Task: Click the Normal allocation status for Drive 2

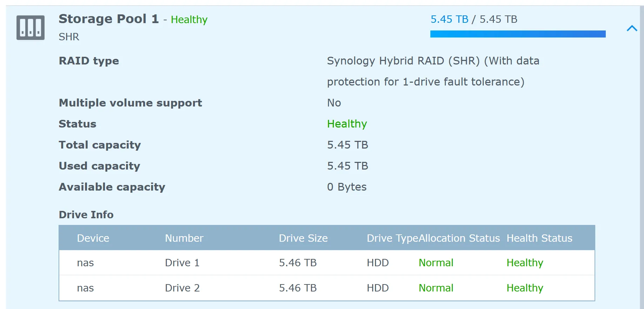Action: (x=436, y=288)
